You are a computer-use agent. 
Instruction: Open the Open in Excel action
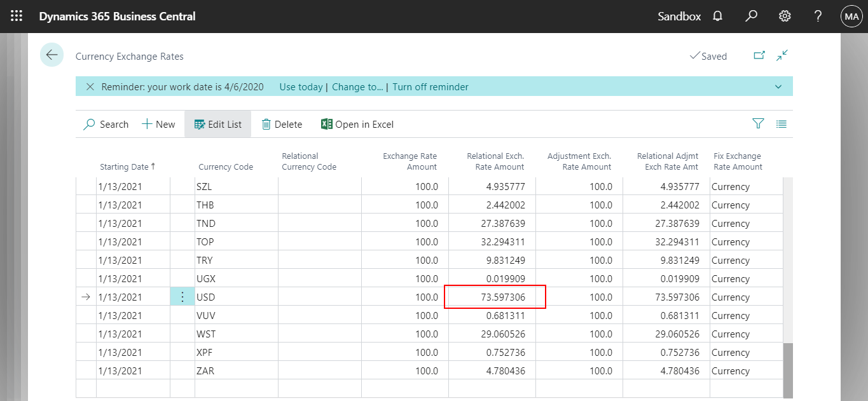tap(357, 124)
